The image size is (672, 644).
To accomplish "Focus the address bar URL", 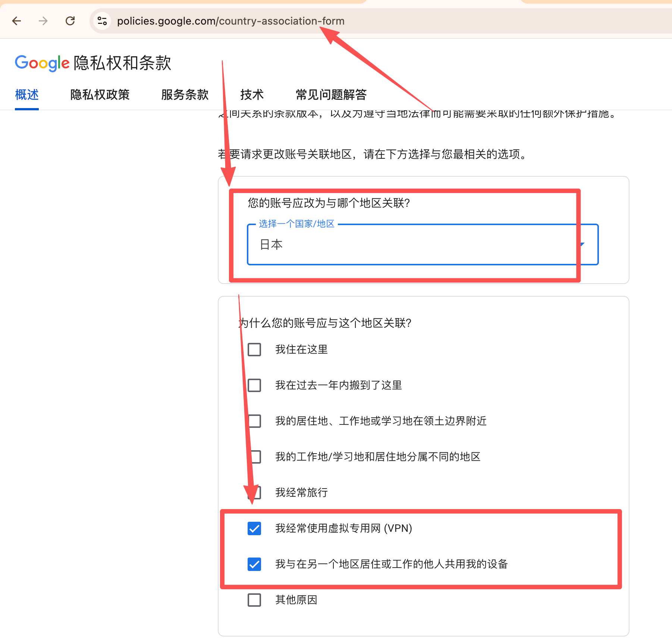I will pos(231,21).
